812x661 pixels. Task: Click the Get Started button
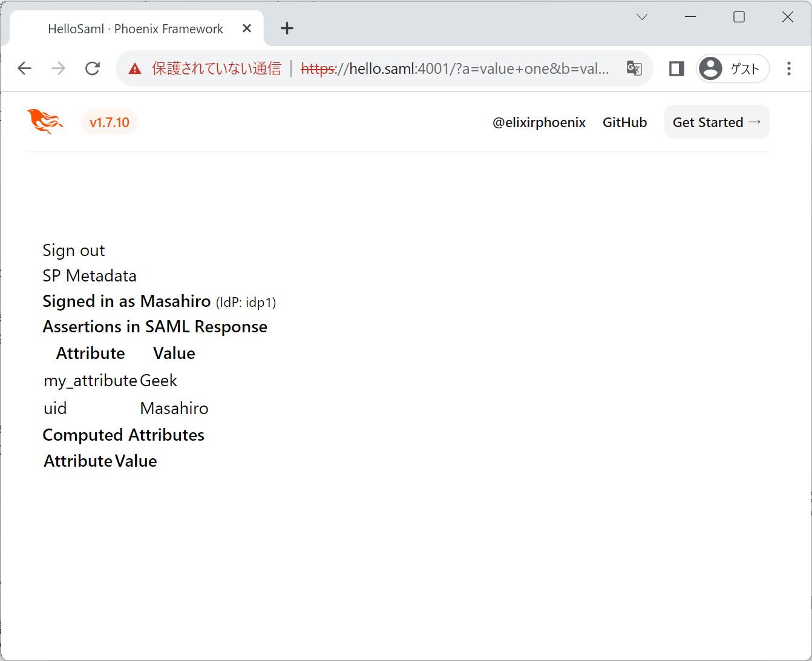[x=717, y=122]
